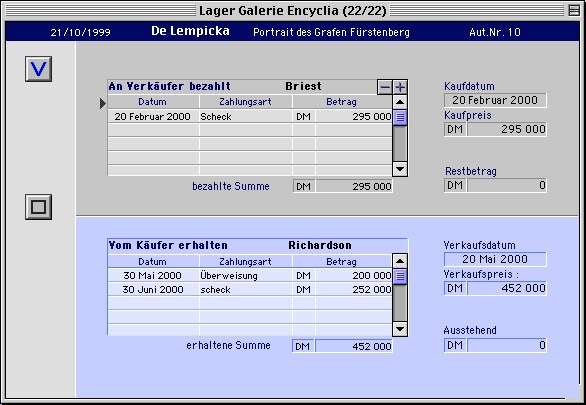This screenshot has width=586, height=405.
Task: Select the scheck row of 30 Juni 2000
Action: pyautogui.click(x=250, y=290)
